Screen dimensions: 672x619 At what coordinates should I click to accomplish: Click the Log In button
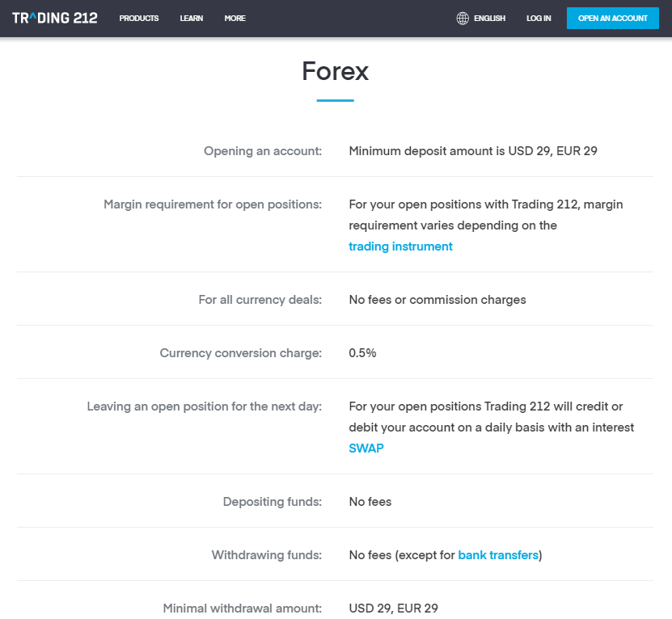pyautogui.click(x=539, y=19)
